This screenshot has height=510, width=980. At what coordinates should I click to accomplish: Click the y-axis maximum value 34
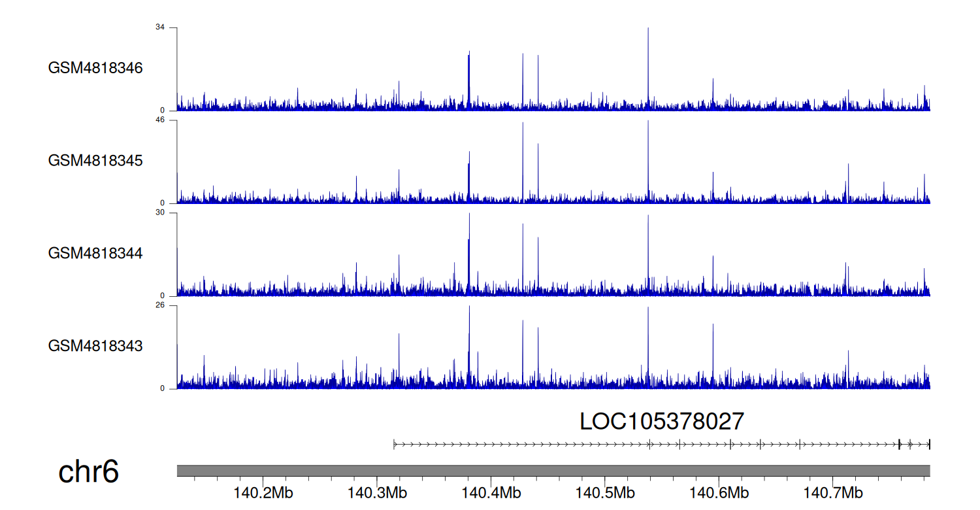click(x=160, y=27)
